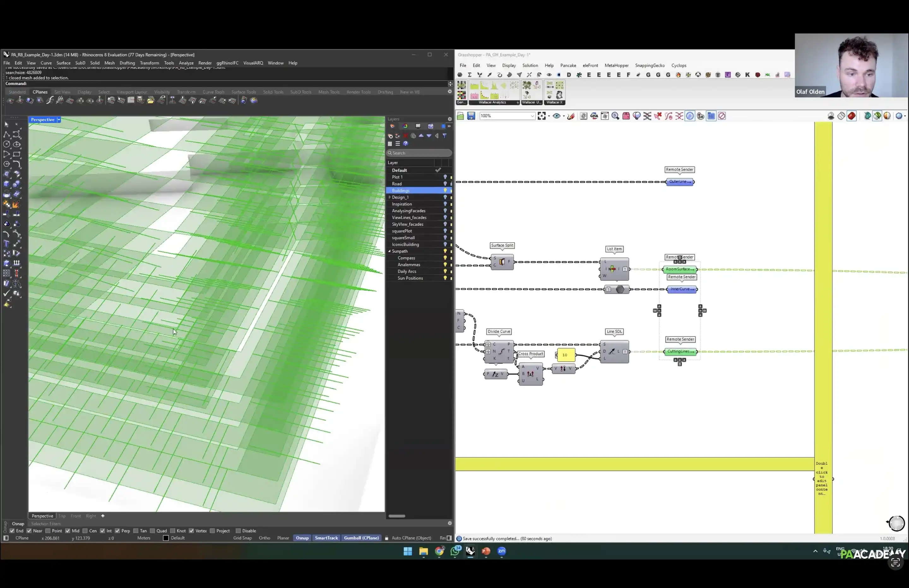The width and height of the screenshot is (909, 588).
Task: Expand more Layers panel tabs with chevrons
Action: click(449, 126)
